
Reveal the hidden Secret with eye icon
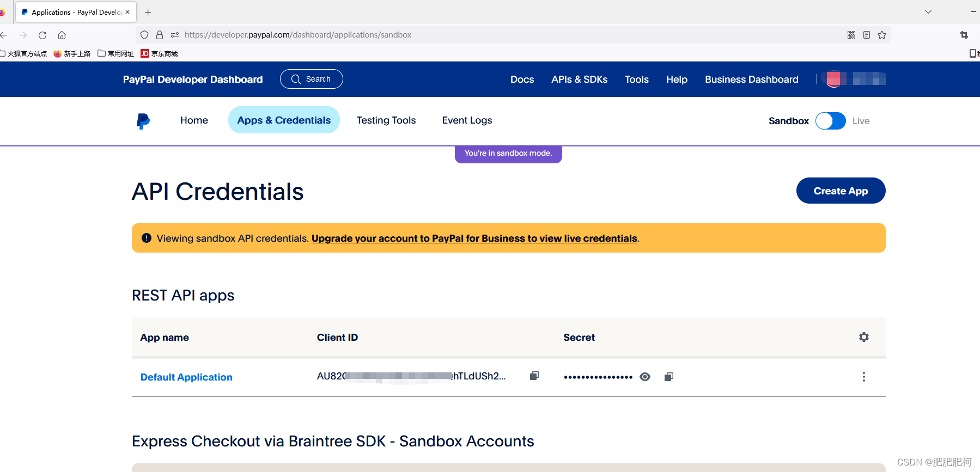pyautogui.click(x=645, y=377)
